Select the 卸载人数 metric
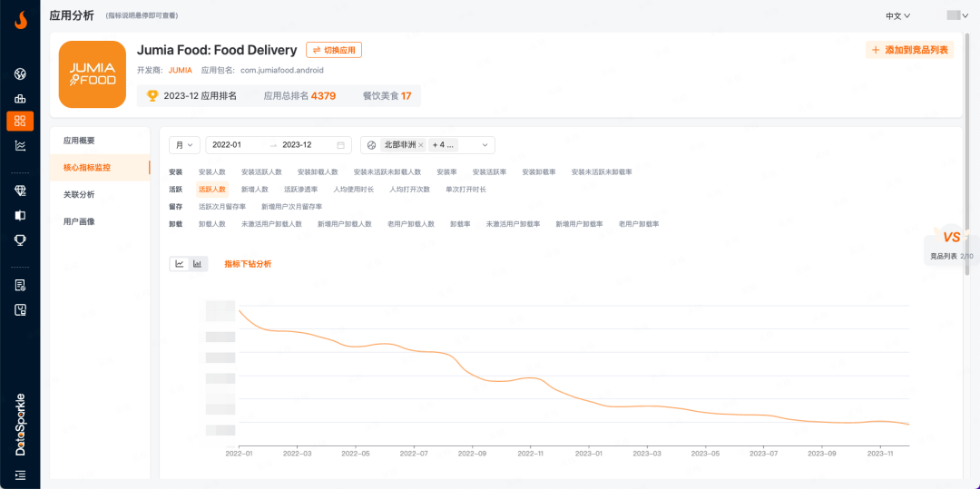This screenshot has width=980, height=489. 211,223
